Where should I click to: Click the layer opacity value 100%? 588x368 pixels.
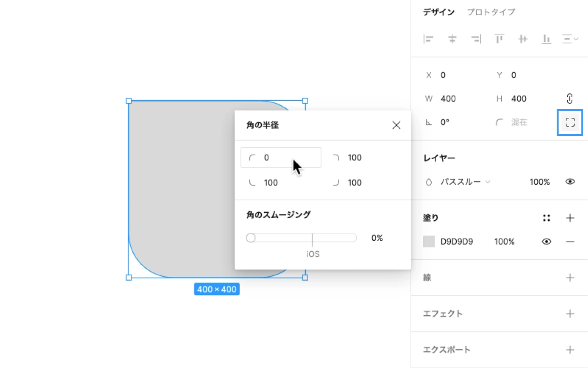coord(540,182)
